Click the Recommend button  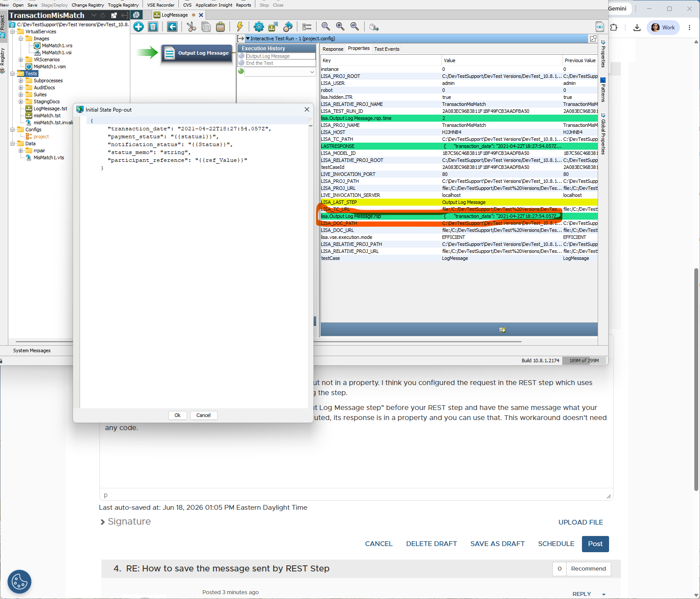[x=589, y=569]
